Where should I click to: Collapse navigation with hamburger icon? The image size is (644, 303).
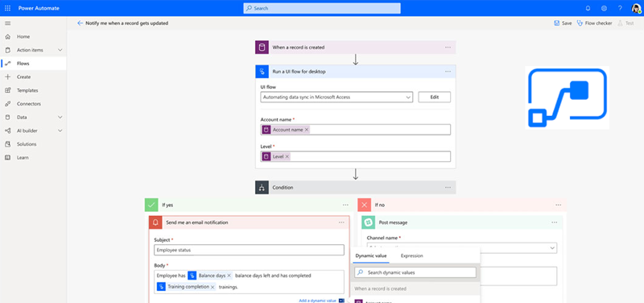(7, 23)
